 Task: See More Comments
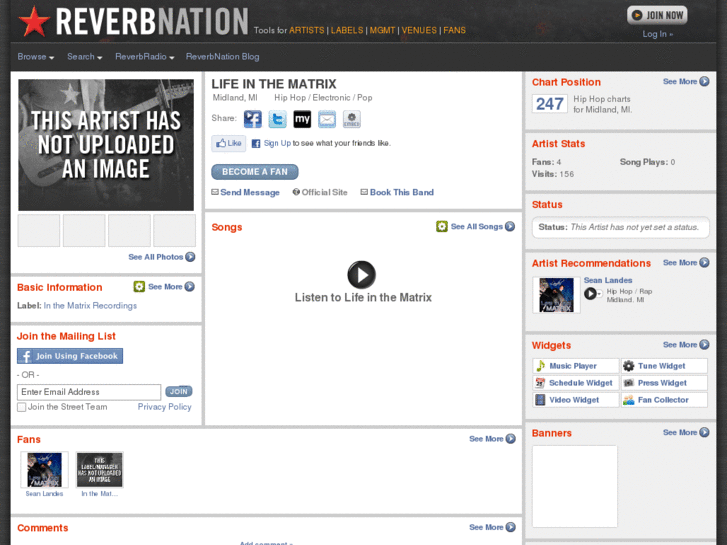click(492, 527)
